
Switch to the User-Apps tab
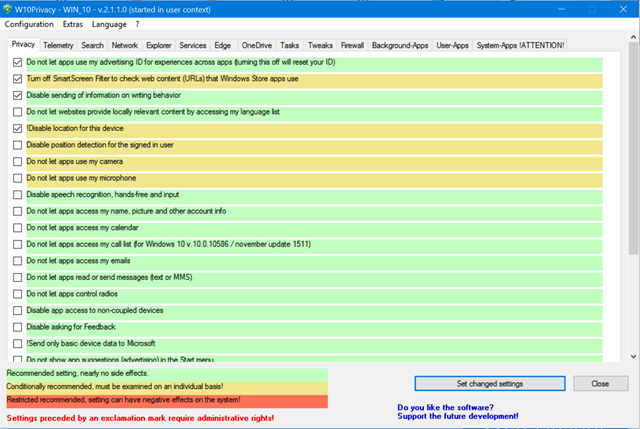(x=452, y=45)
